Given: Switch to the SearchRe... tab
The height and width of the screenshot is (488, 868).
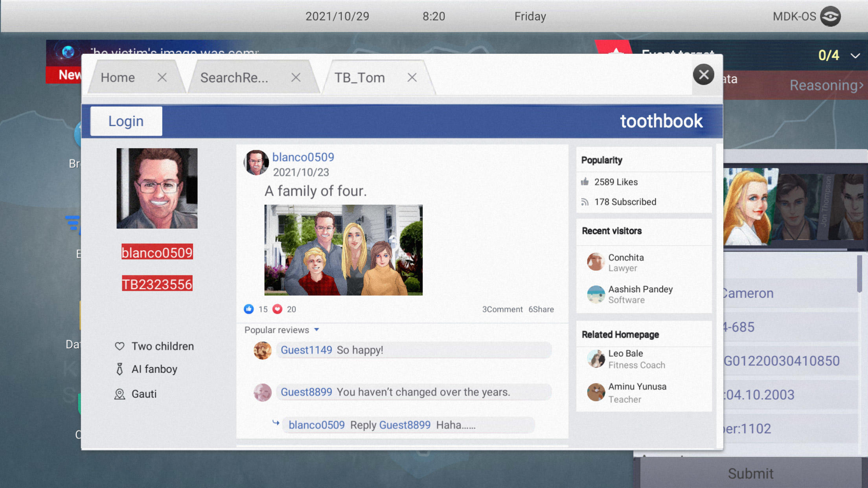Looking at the screenshot, I should point(234,77).
